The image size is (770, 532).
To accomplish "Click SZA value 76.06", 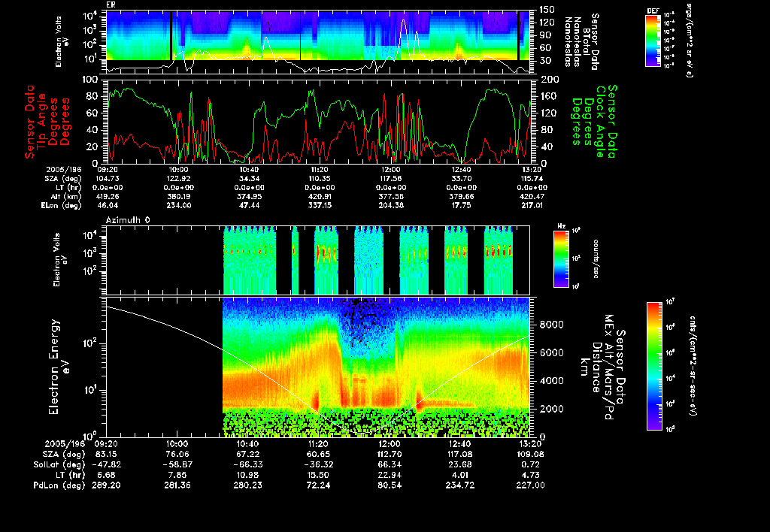I will pos(177,455).
